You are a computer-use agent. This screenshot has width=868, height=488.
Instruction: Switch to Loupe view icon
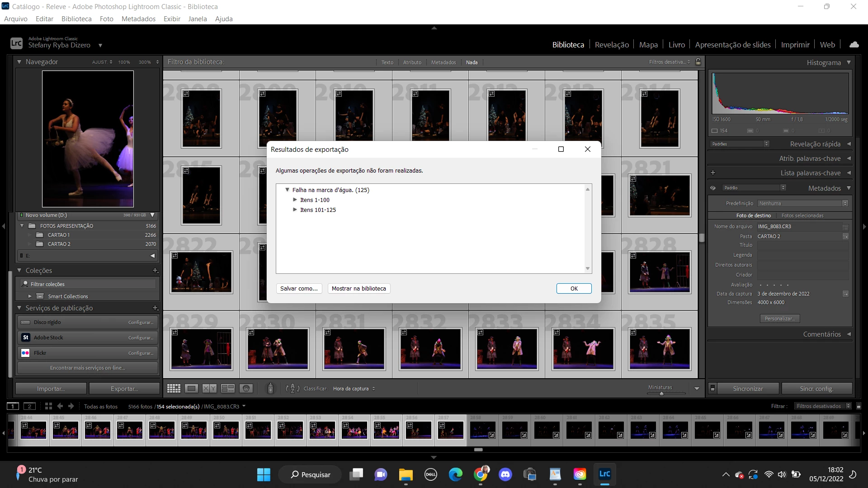[192, 389]
